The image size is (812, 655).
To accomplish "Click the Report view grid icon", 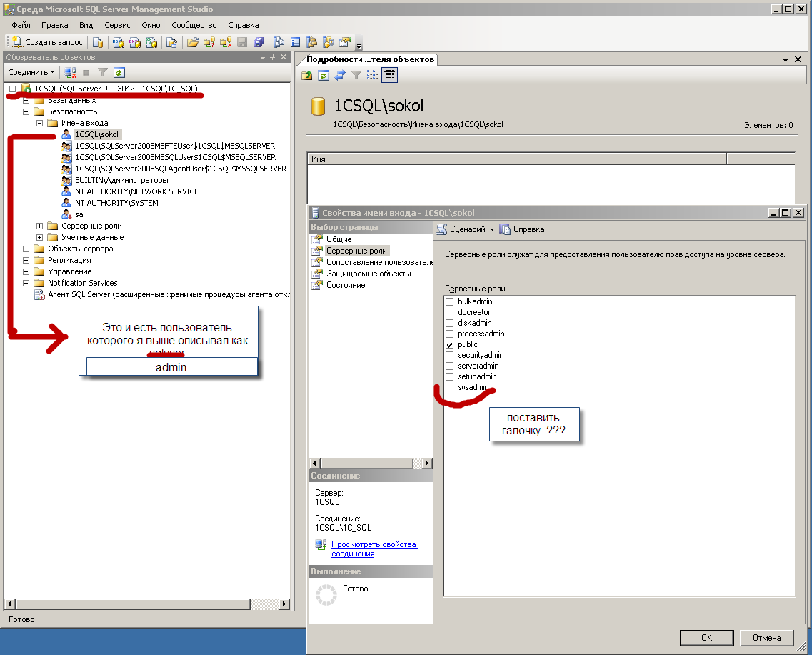I will (x=389, y=76).
